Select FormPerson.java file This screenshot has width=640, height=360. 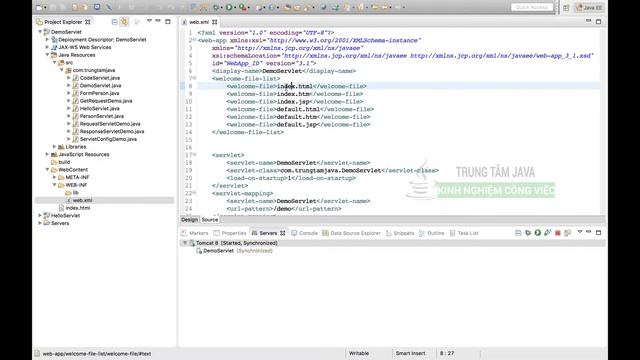tap(100, 93)
